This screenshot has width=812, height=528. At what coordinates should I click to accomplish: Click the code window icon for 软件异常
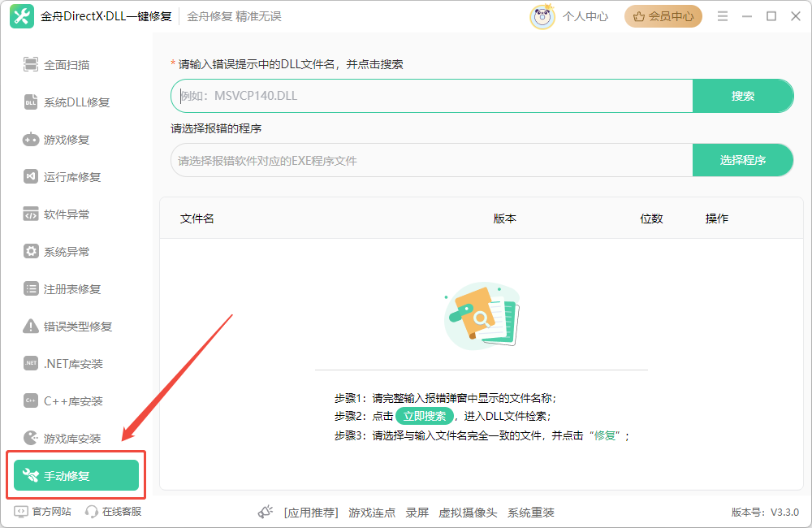(x=31, y=214)
